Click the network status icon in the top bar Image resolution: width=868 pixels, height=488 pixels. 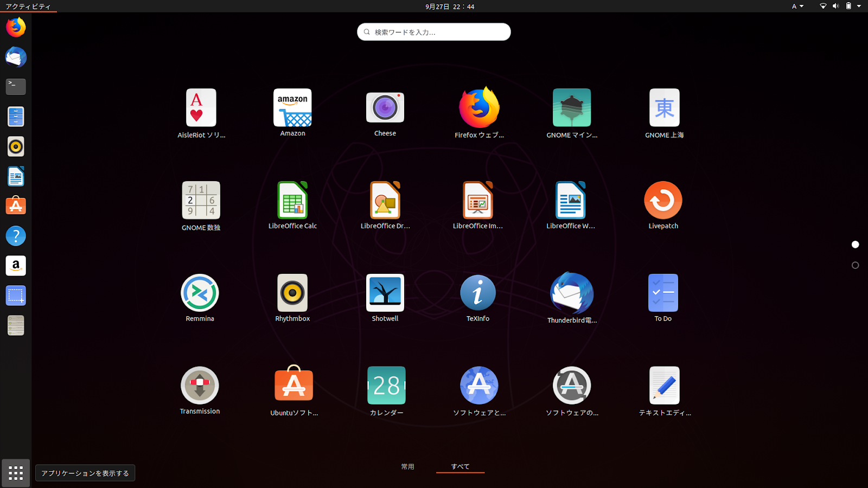pyautogui.click(x=823, y=6)
